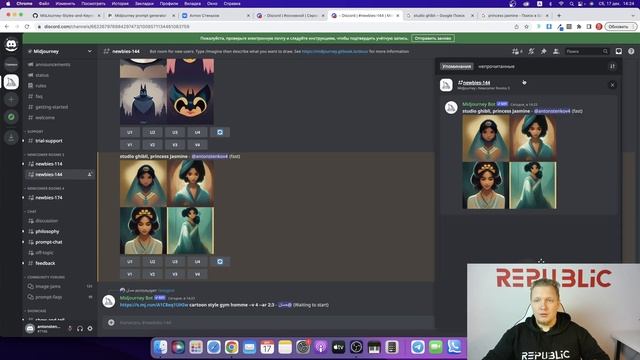The height and width of the screenshot is (360, 640).
Task: Add a server with the plus icon
Action: tap(11, 100)
